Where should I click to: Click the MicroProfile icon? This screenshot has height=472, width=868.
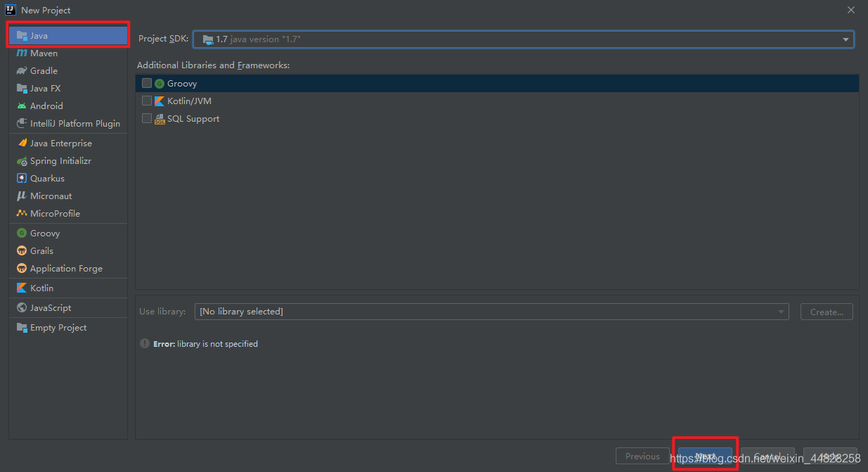(22, 214)
